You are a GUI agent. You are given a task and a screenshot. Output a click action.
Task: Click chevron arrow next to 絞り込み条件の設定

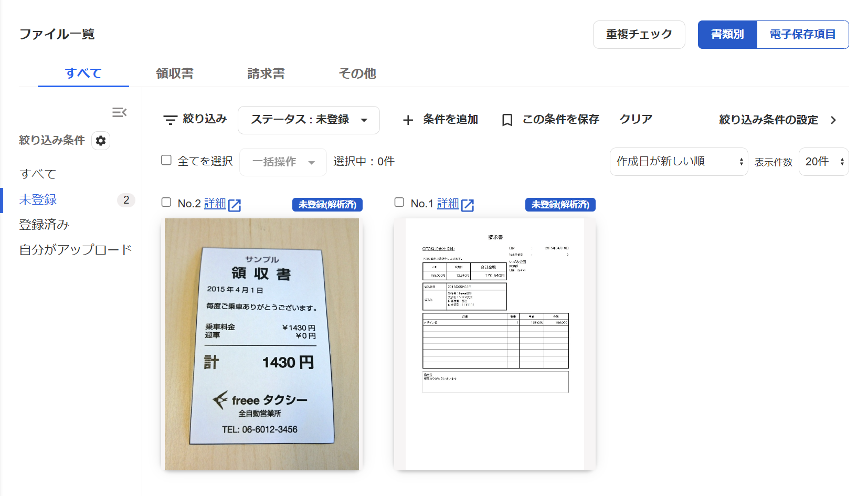tap(833, 120)
